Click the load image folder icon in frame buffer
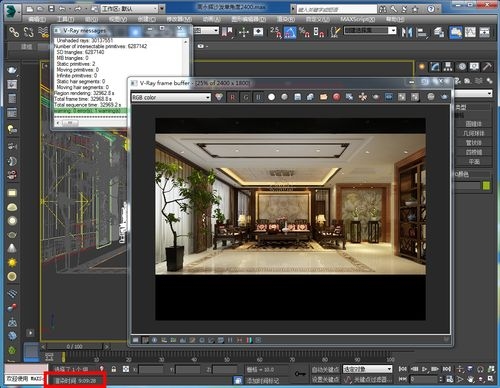The height and width of the screenshot is (388, 500). [323, 97]
